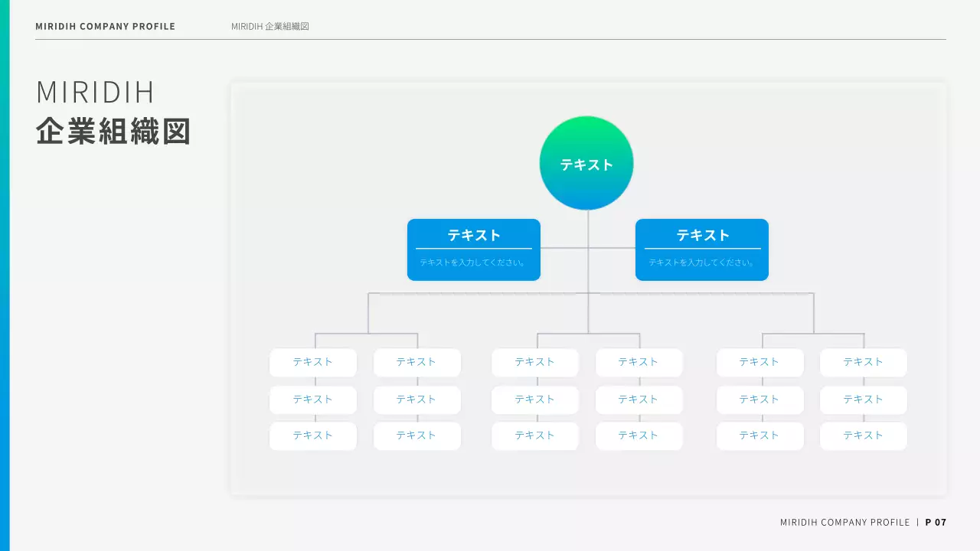980x551 pixels.
Task: Click the top テキスト box in third column
Action: (x=535, y=362)
